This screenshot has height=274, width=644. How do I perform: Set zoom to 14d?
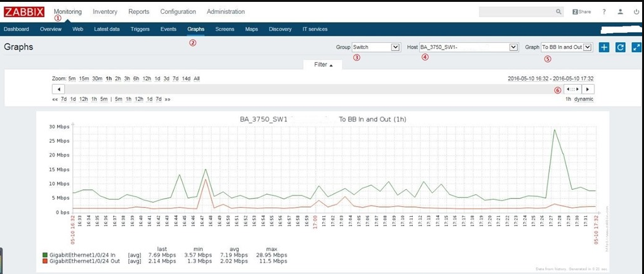point(186,79)
